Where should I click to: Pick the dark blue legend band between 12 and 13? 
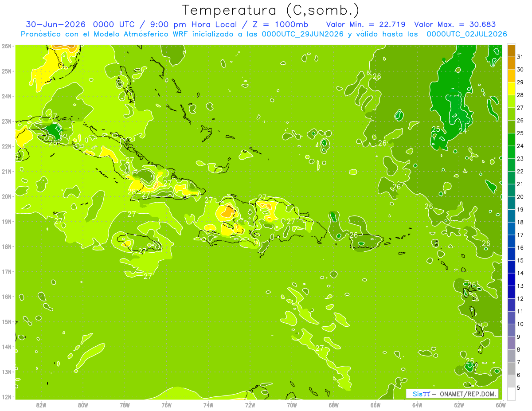click(511, 292)
